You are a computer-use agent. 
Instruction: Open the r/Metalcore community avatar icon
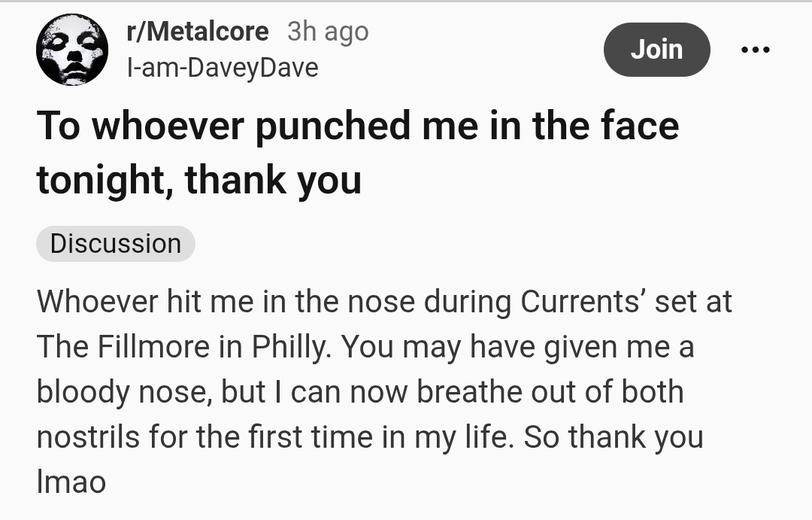[72, 50]
